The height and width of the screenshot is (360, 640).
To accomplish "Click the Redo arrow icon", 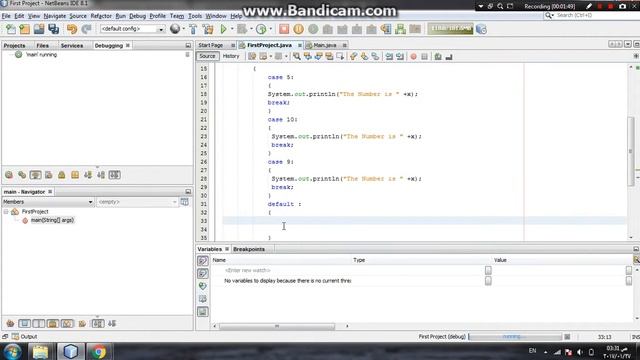I will (x=86, y=29).
